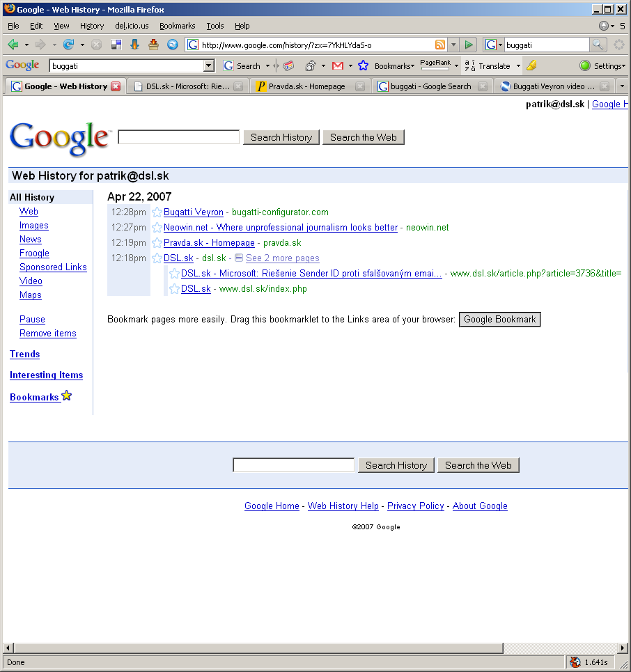This screenshot has height=672, width=631.
Task: Star the Bugatti Veyron history entry
Action: click(157, 212)
